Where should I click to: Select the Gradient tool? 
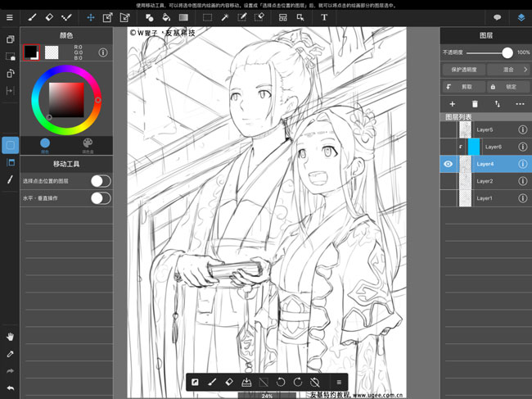(x=183, y=17)
